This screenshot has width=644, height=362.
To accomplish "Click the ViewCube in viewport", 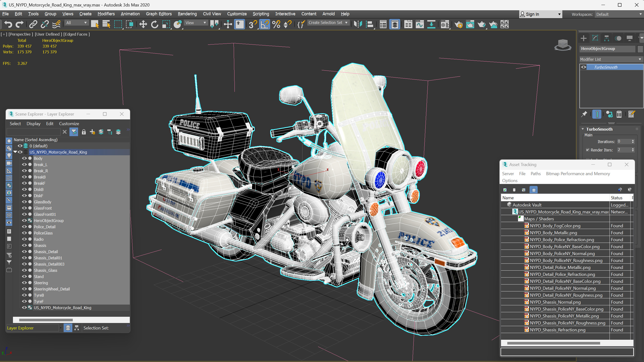I will point(563,45).
